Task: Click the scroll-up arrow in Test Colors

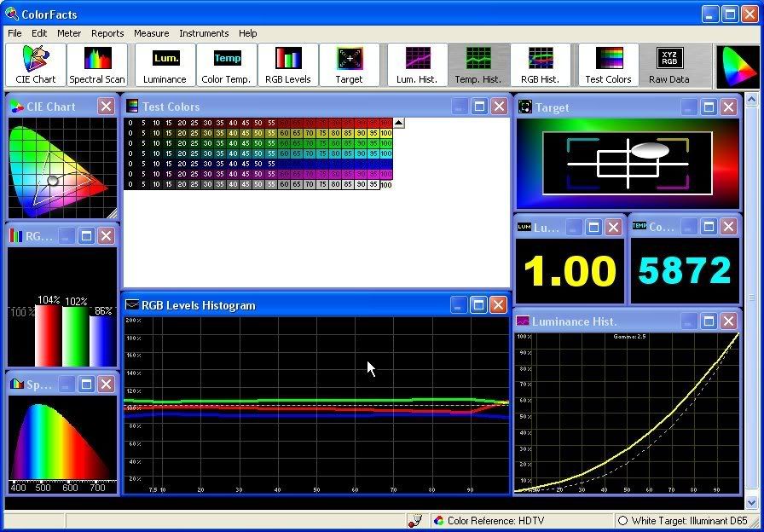Action: click(x=398, y=123)
